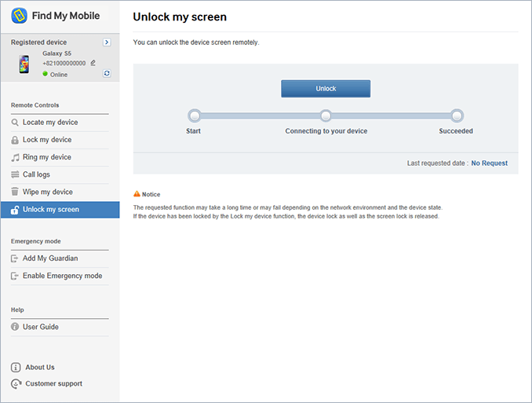Expand the Registered device arrow button
Screen dimensions: 532x403
pyautogui.click(x=107, y=42)
